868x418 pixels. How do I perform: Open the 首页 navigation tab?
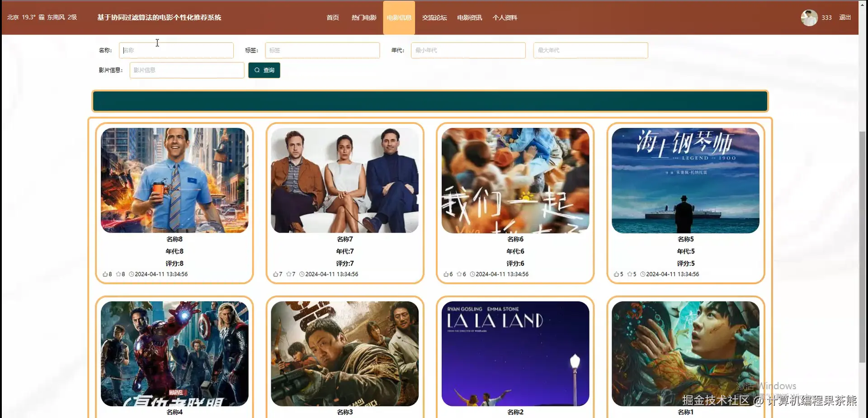pyautogui.click(x=333, y=18)
